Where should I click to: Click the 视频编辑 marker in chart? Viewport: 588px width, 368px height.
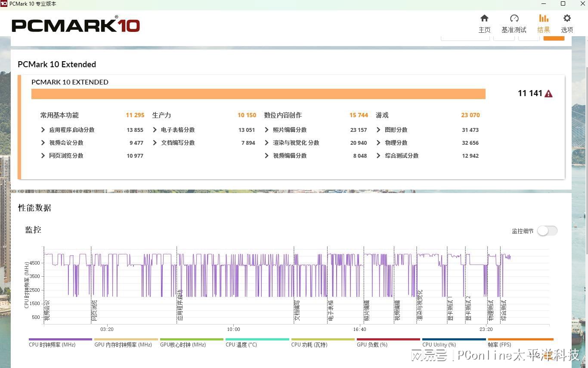coord(397,310)
